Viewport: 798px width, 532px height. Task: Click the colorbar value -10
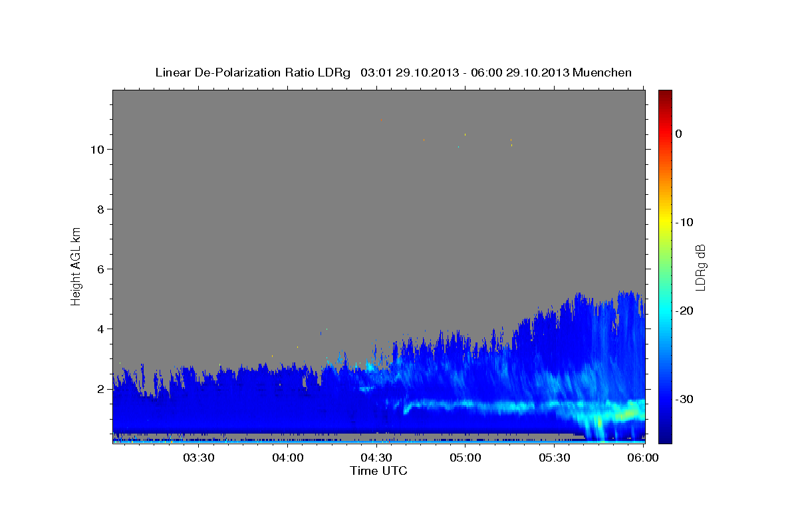[684, 222]
